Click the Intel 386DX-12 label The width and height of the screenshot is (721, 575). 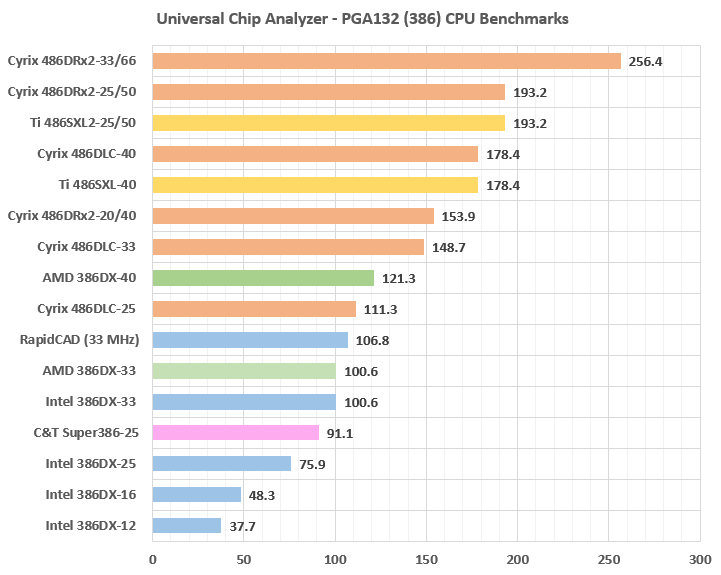91,525
